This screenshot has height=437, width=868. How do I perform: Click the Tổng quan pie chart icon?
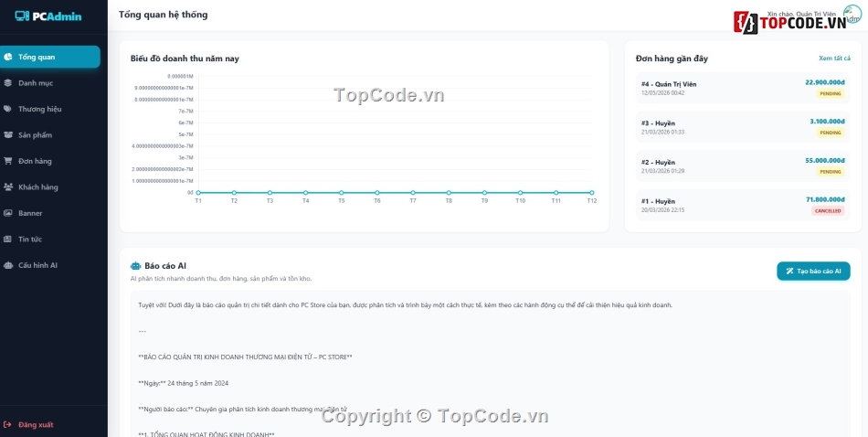click(x=7, y=57)
